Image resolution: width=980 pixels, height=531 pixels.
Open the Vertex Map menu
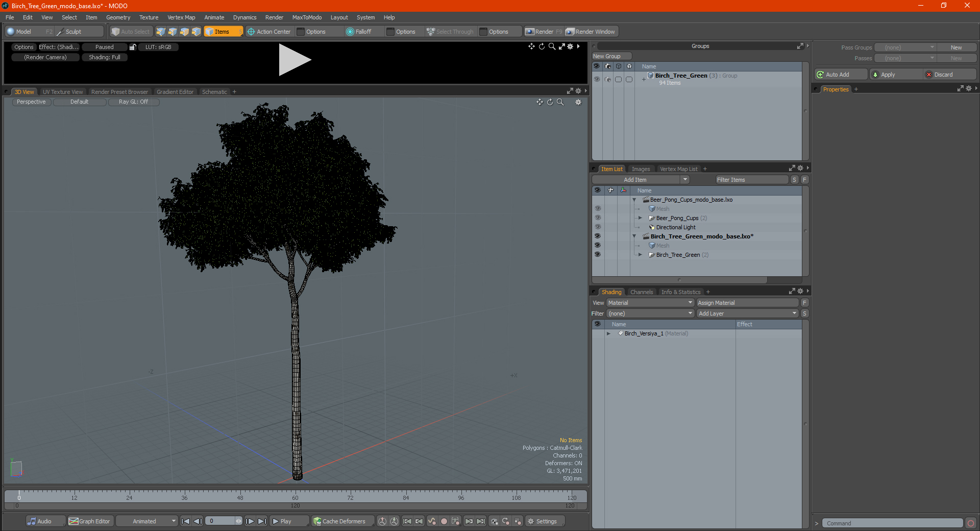pos(181,17)
